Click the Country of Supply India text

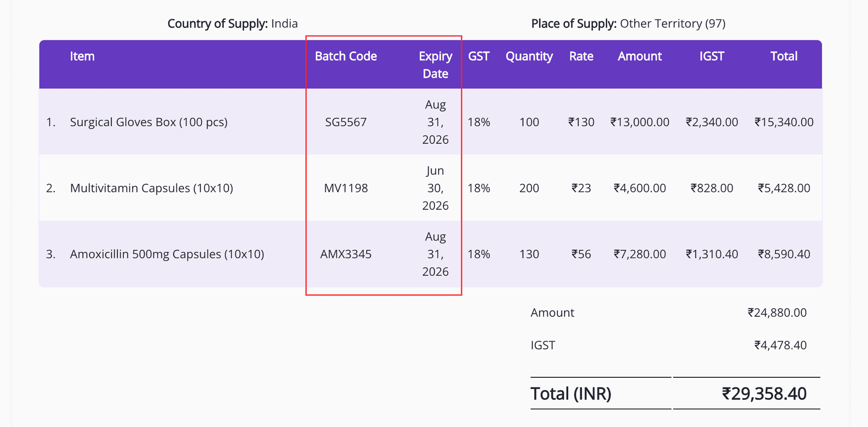coord(232,23)
